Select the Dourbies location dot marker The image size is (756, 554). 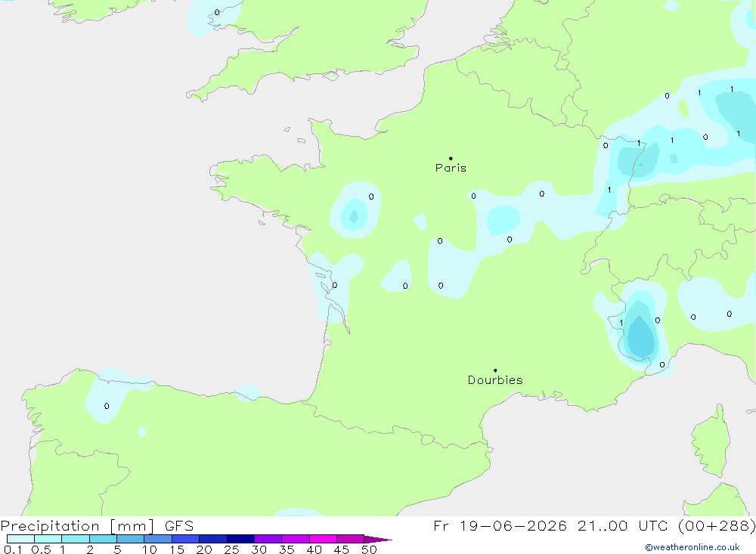point(495,370)
